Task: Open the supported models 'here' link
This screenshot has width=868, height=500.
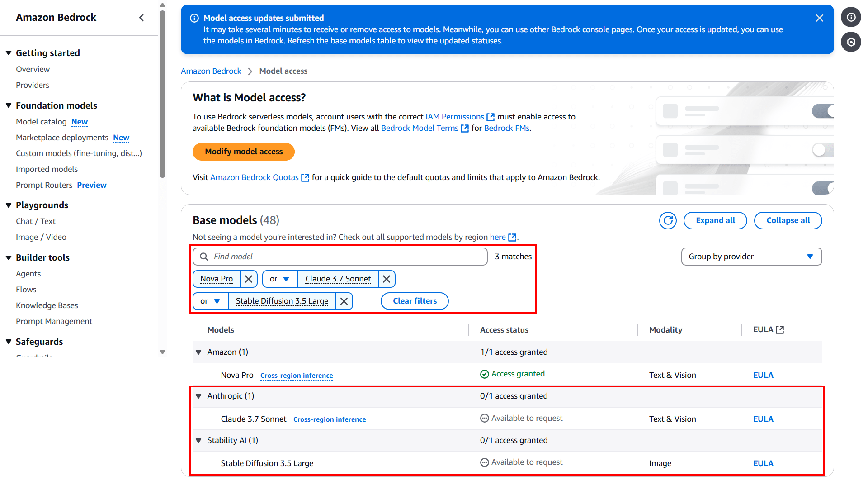Action: click(x=498, y=237)
